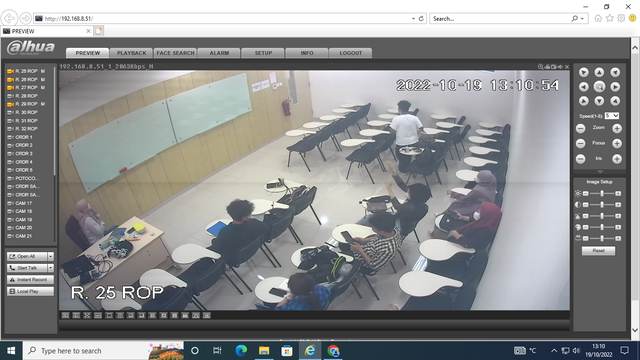The height and width of the screenshot is (360, 640).
Task: Click the contrast slider handle
Action: (x=602, y=204)
